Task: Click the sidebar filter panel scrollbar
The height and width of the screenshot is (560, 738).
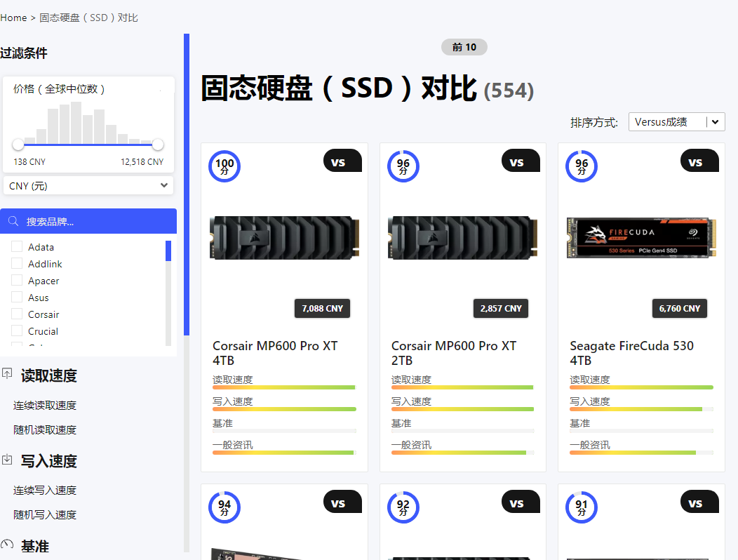Action: point(187,184)
